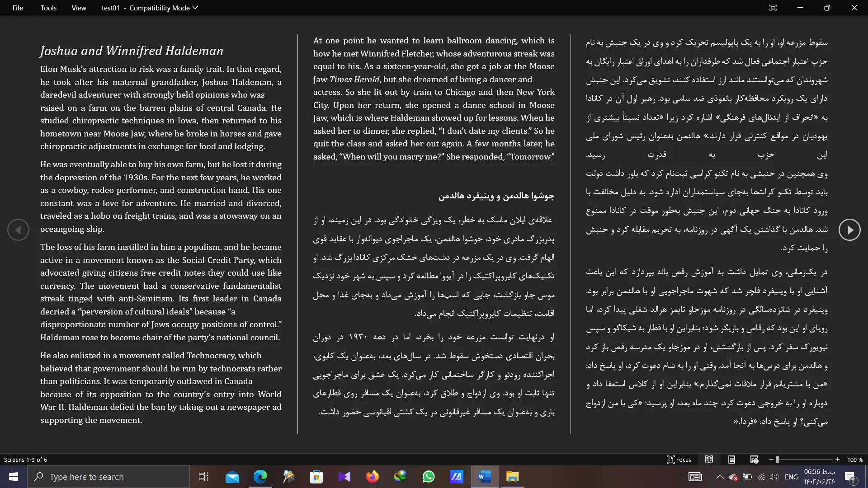Open the Tools menu
The width and height of the screenshot is (868, 488).
click(48, 8)
